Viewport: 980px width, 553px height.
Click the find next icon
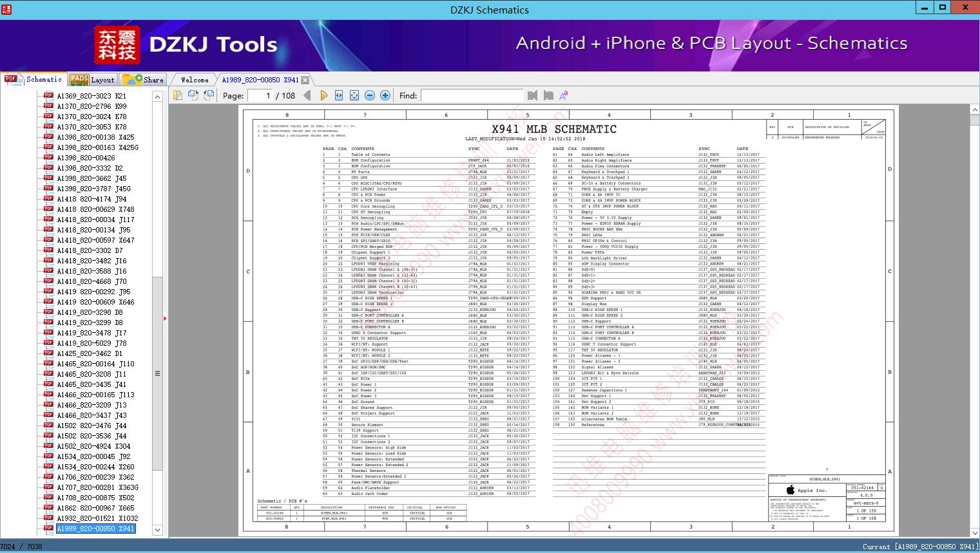click(x=548, y=95)
